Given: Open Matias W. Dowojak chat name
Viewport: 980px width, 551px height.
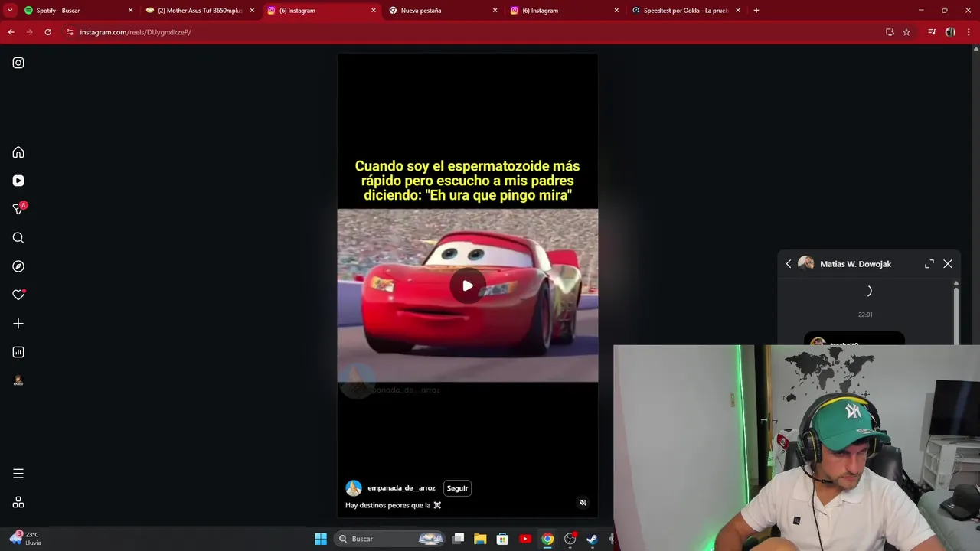Looking at the screenshot, I should [x=855, y=264].
